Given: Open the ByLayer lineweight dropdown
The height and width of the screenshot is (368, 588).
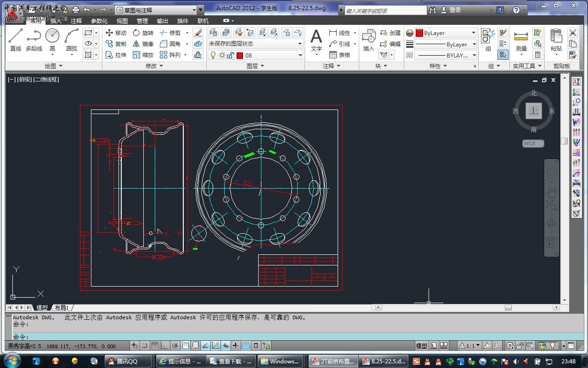Looking at the screenshot, I should [x=446, y=44].
